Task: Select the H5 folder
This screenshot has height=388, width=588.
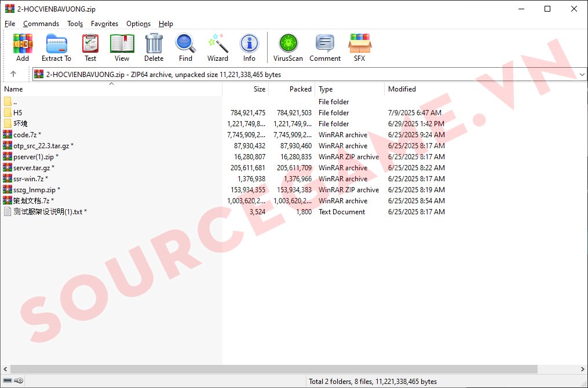Action: (x=18, y=113)
